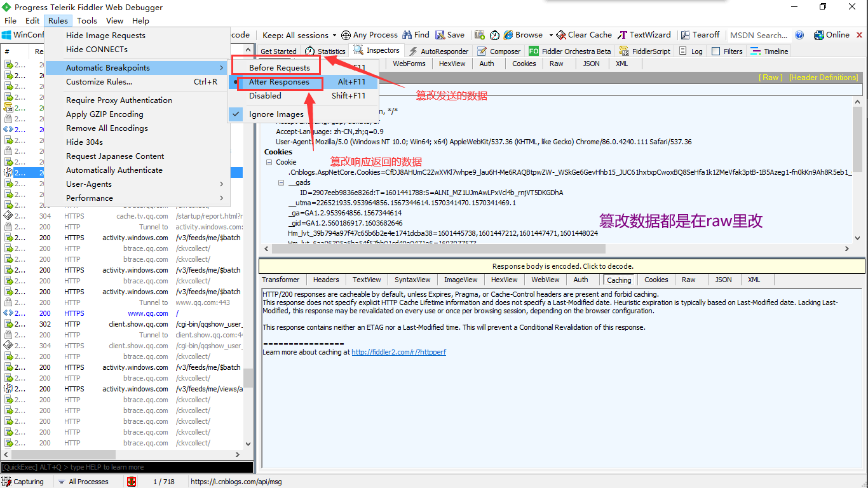This screenshot has height=488, width=868.
Task: Click the session list vertical scrollbar thumb
Action: tap(248, 378)
